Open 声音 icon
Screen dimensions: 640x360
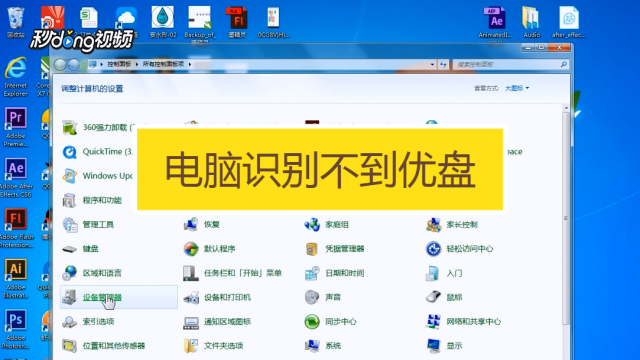(312, 297)
